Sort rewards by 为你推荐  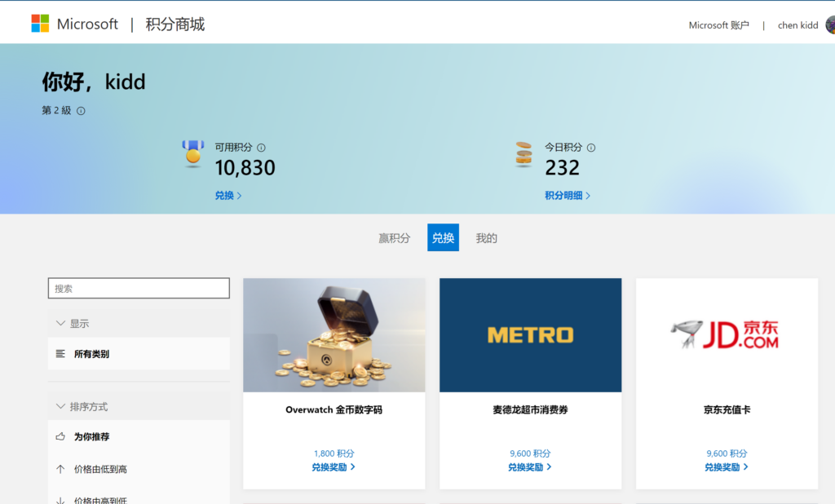point(139,436)
